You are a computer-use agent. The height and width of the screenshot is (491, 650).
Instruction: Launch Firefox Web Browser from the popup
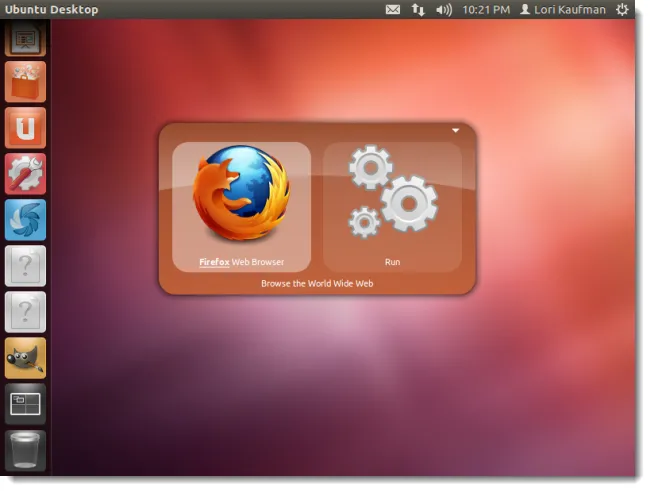pyautogui.click(x=241, y=205)
